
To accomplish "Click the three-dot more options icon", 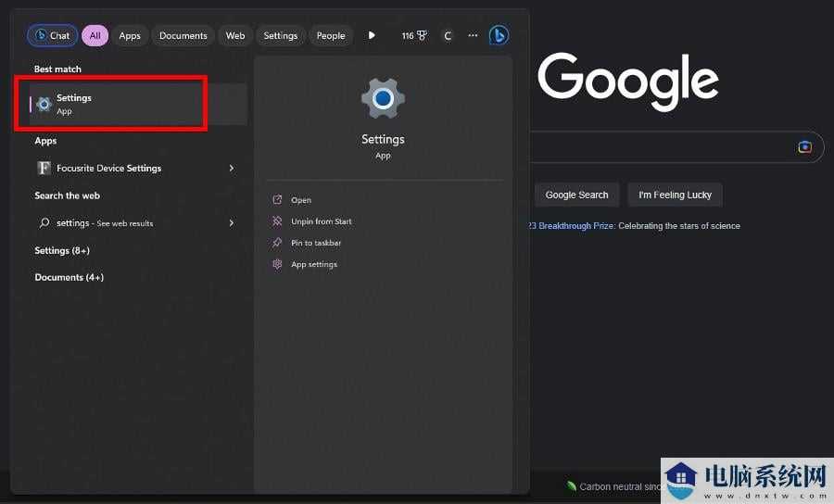I will pyautogui.click(x=473, y=36).
